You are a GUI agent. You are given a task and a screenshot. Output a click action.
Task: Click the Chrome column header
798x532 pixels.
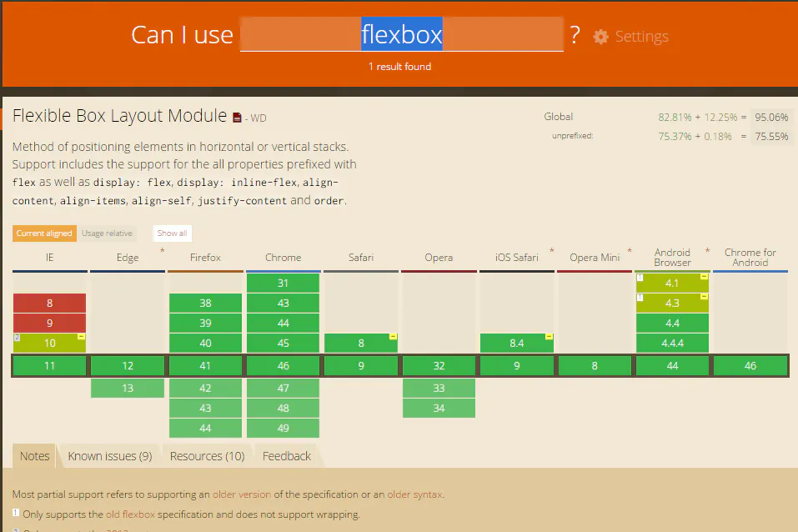(283, 258)
